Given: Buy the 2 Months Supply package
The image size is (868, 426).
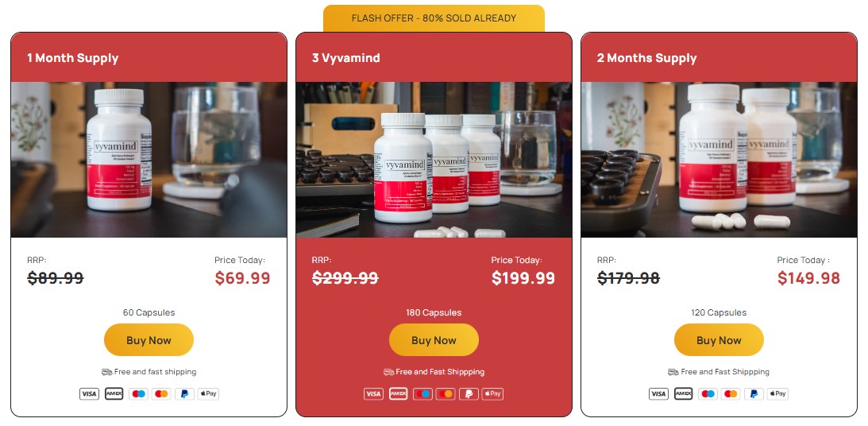Looking at the screenshot, I should [719, 340].
